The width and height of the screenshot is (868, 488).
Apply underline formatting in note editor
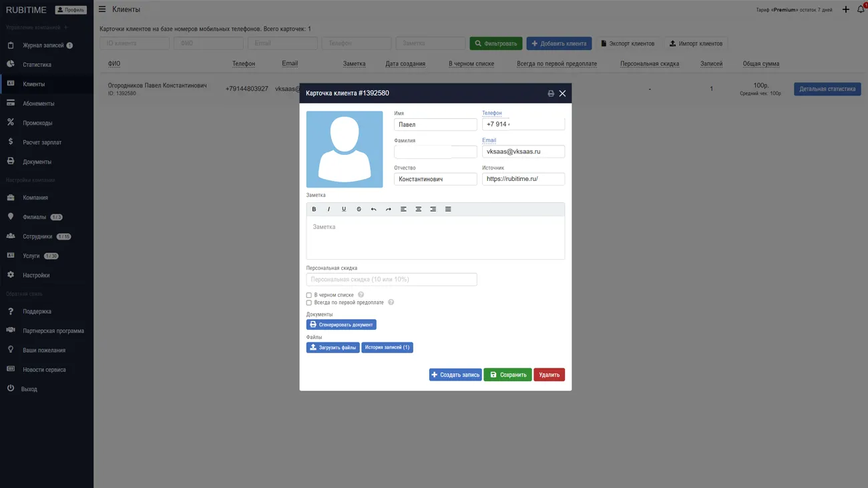pos(344,210)
